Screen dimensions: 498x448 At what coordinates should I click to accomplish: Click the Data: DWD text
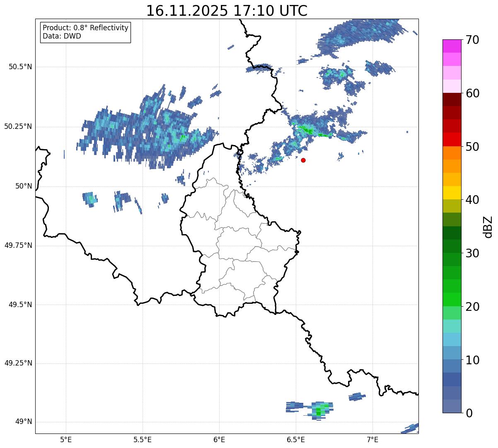click(x=62, y=36)
